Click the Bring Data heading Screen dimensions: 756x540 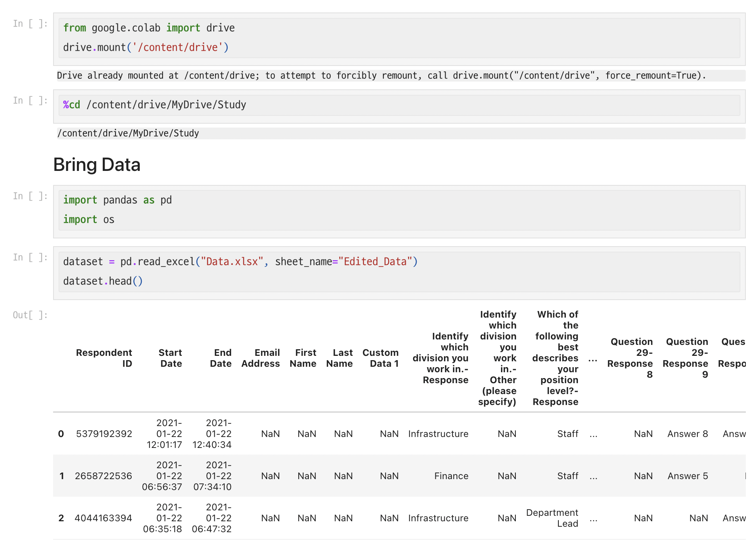tap(97, 165)
